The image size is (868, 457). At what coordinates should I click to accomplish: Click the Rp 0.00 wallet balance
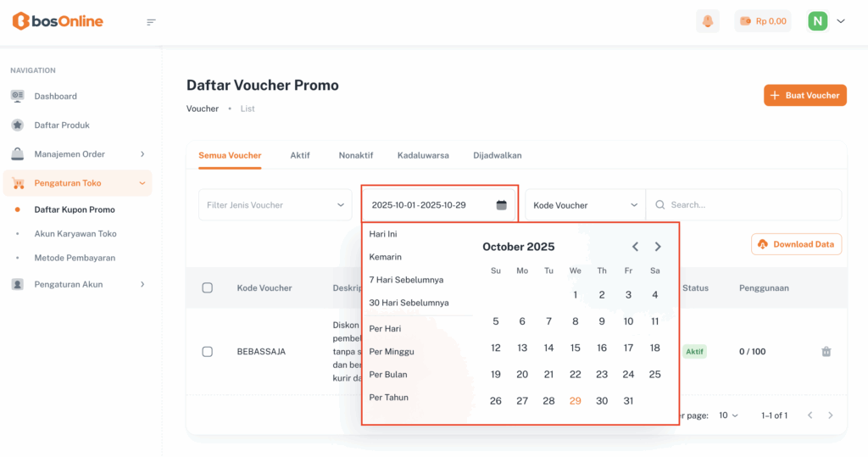pyautogui.click(x=763, y=21)
